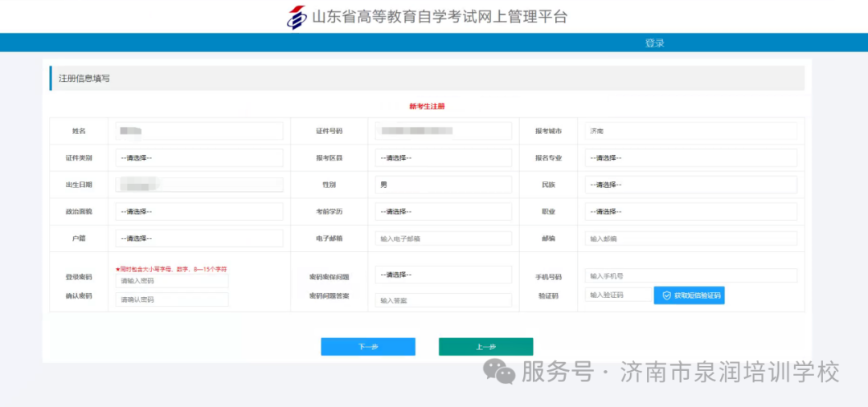The image size is (868, 407).
Task: Click the 登录密码 input field
Action: click(172, 281)
